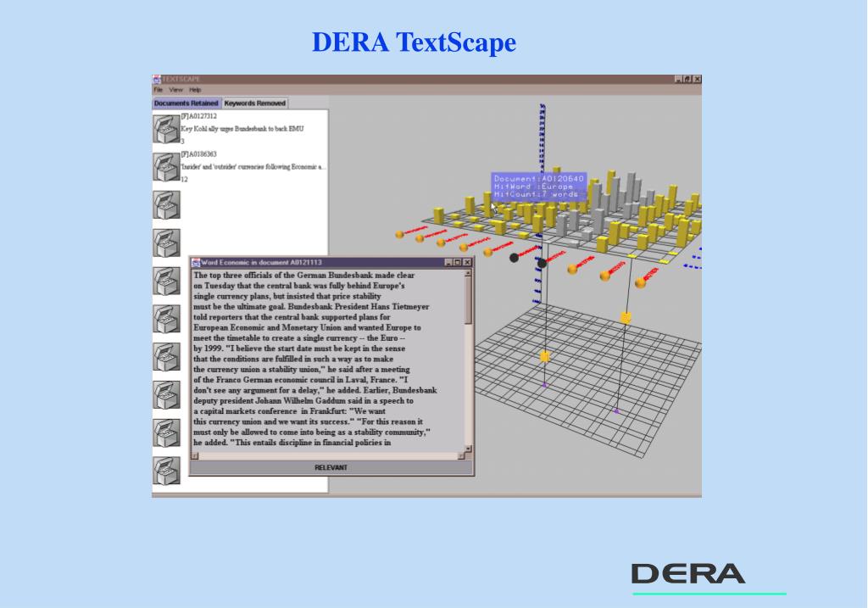868x608 pixels.
Task: Click the document text scroll-left arrow
Action: [195, 456]
